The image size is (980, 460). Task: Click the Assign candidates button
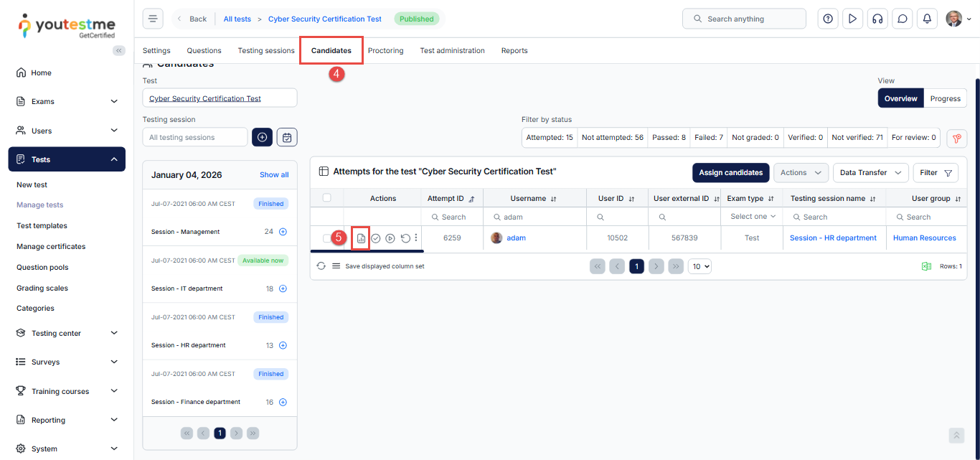730,172
